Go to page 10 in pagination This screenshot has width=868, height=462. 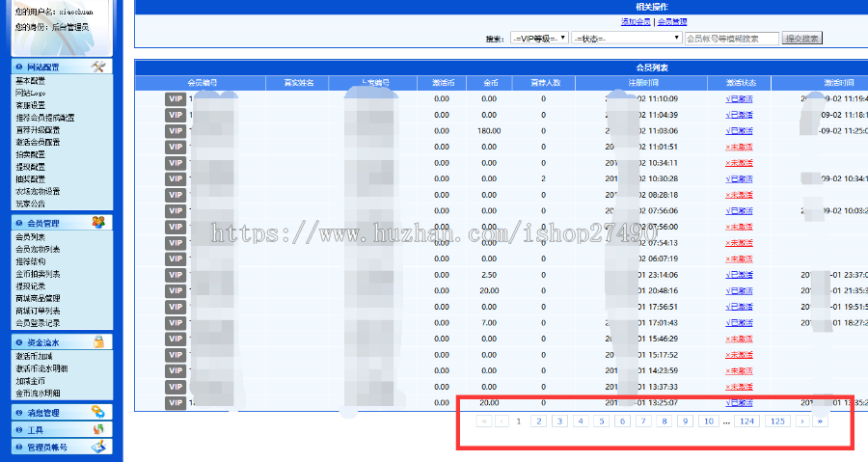coord(709,421)
